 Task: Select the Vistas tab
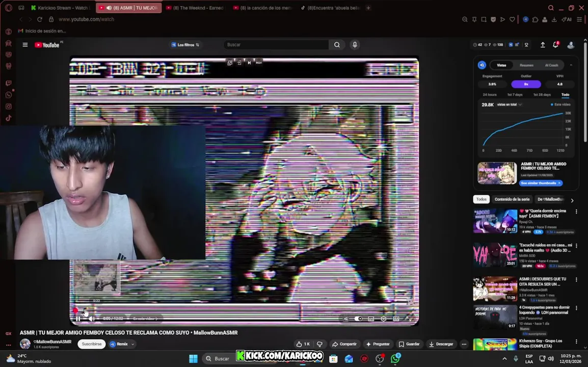tap(501, 65)
